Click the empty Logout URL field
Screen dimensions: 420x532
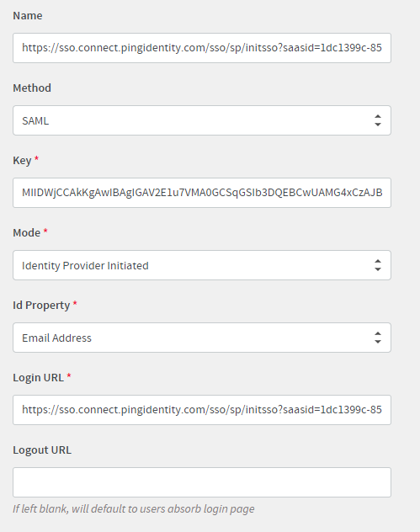pyautogui.click(x=202, y=482)
